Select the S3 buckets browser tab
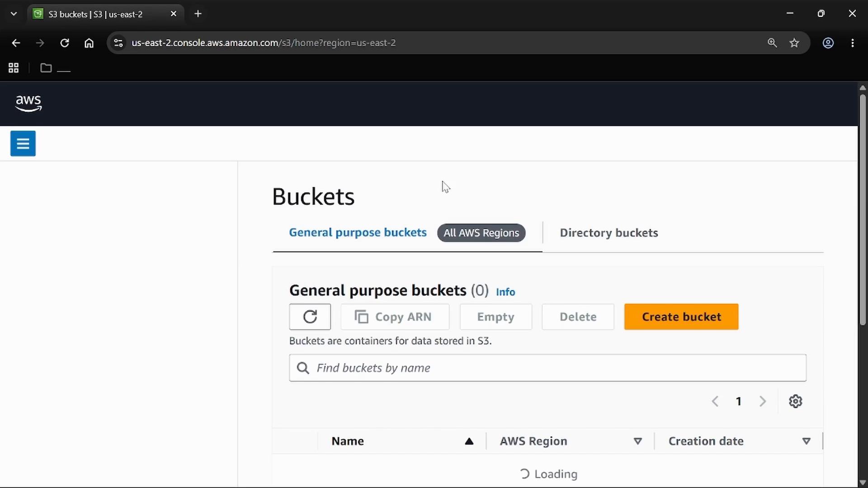868x488 pixels. tap(105, 14)
